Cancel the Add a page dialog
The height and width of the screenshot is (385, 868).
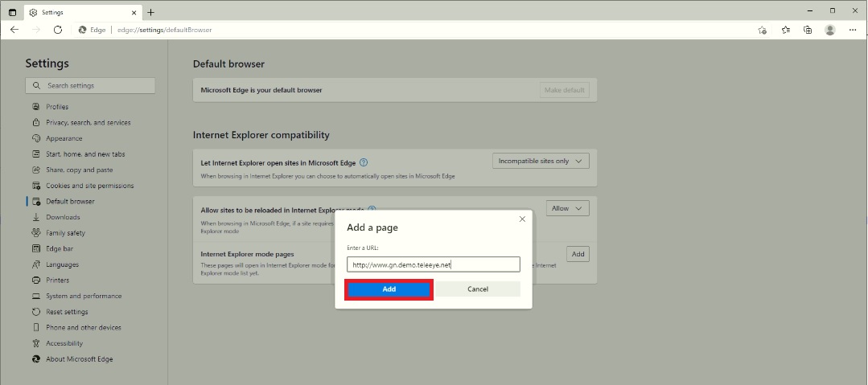(478, 289)
